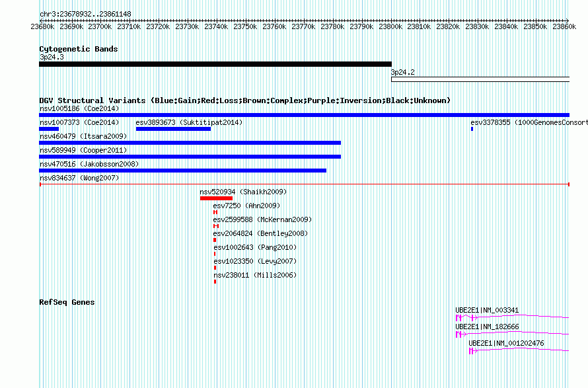Screen dimensions: 588x388
Task: Select the 3p24.2 cytogenetic band bar
Action: click(x=480, y=79)
